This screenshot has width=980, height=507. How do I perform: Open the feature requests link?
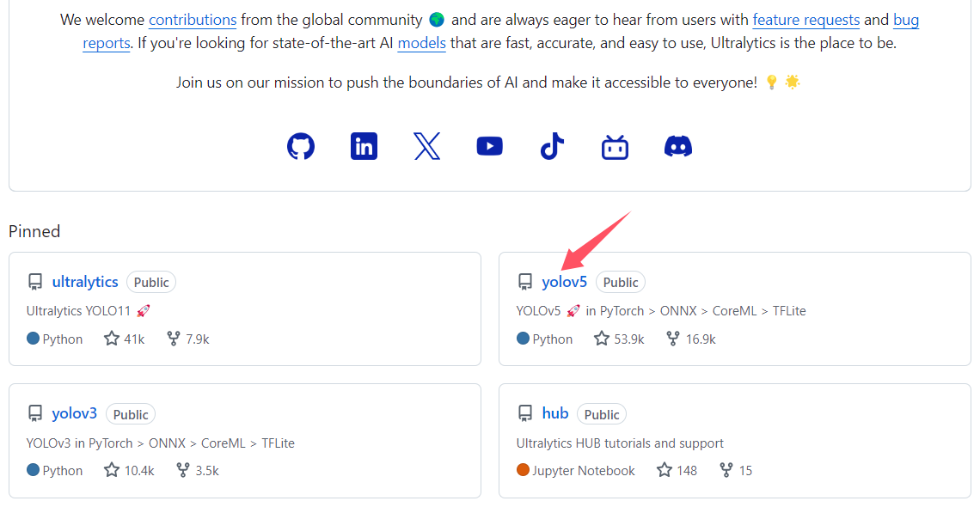[806, 20]
